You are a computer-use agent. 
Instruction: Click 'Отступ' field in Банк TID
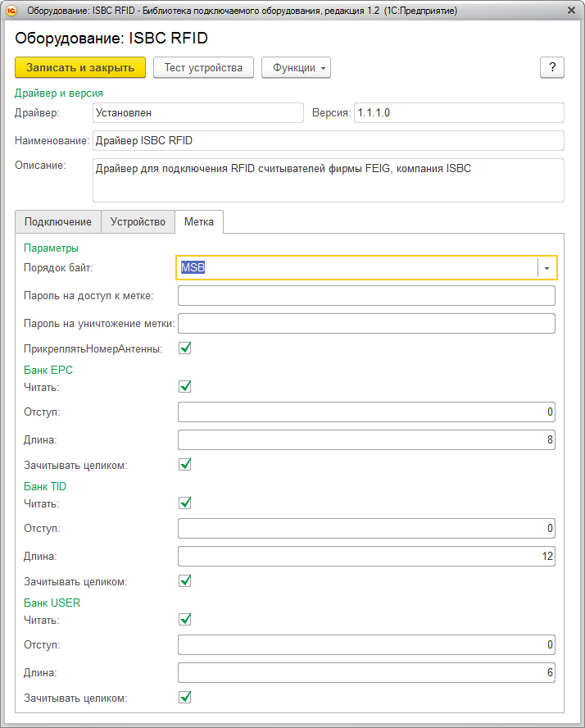(x=366, y=529)
